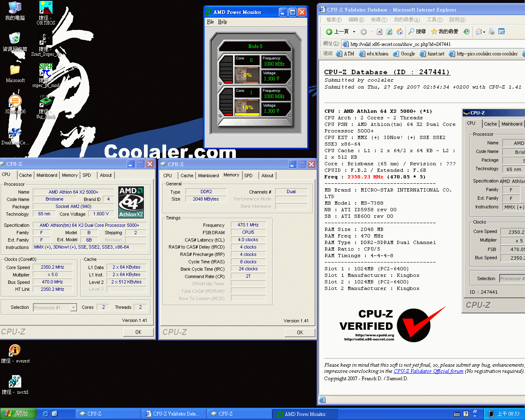The height and width of the screenshot is (420, 525).
Task: Open the ATM link in the Links bar
Action: tap(345, 54)
